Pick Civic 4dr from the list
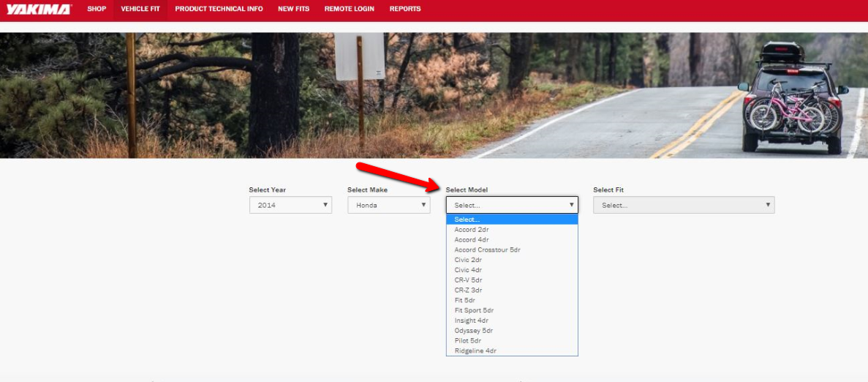 click(x=512, y=269)
